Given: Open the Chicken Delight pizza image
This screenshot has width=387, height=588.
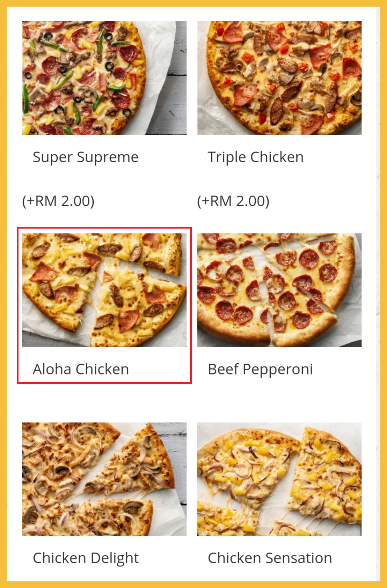Looking at the screenshot, I should (x=104, y=479).
